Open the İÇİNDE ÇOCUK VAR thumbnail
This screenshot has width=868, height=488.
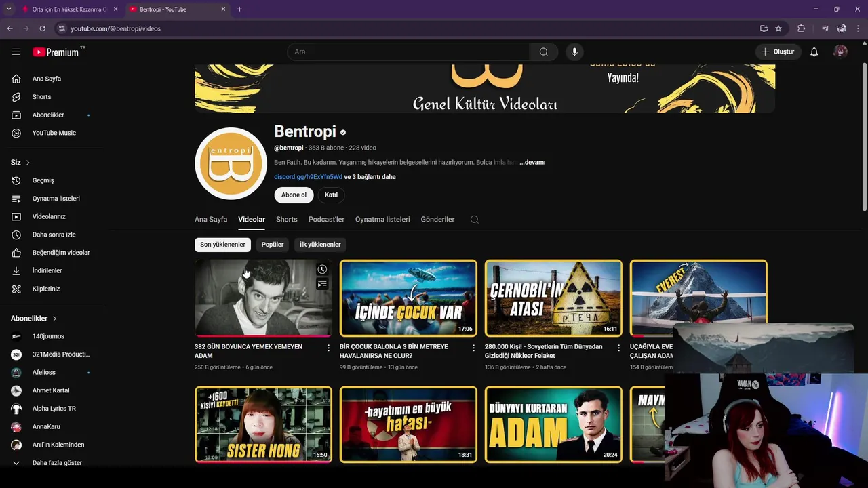(408, 298)
